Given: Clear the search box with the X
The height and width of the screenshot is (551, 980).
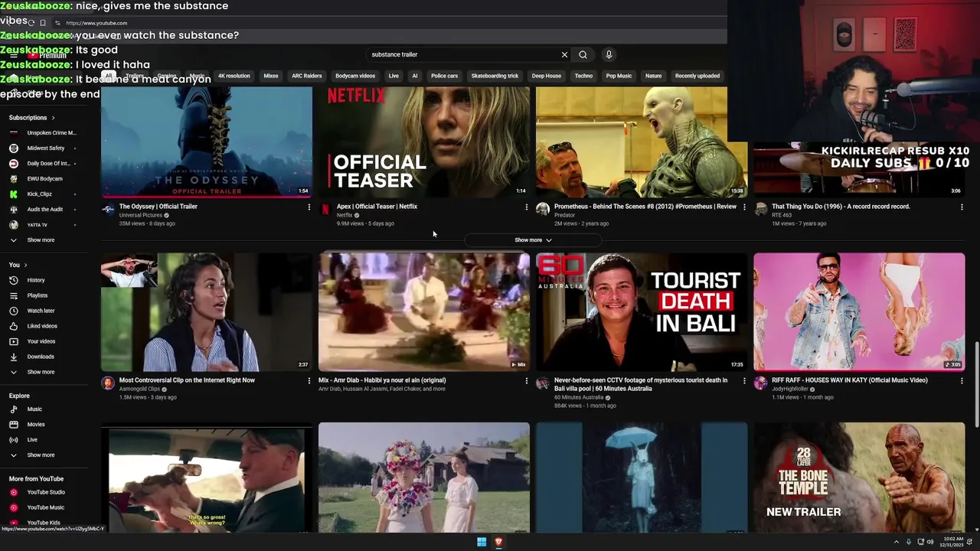Looking at the screenshot, I should [564, 54].
